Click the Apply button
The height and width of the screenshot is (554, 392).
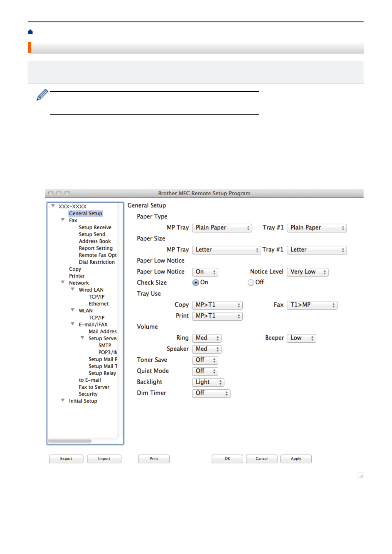click(x=296, y=459)
